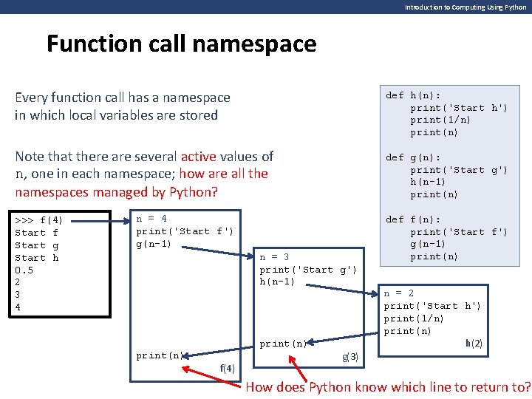Click 'def g(n):' in the code listing
This screenshot has height=399, width=532.
click(x=413, y=158)
